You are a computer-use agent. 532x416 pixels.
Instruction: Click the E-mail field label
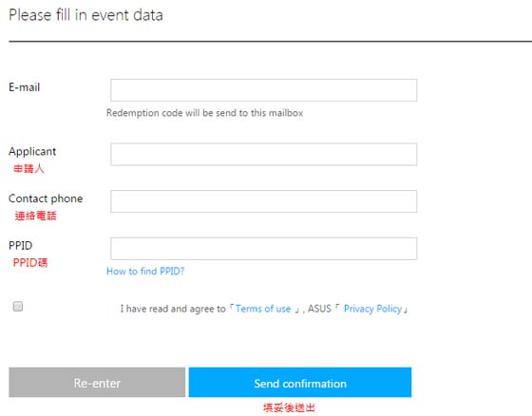pyautogui.click(x=25, y=87)
